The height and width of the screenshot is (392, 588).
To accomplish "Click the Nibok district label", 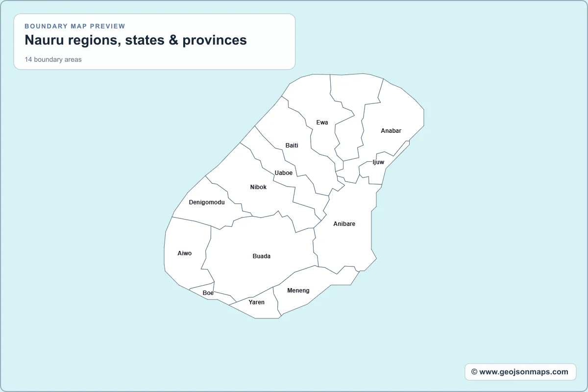I will click(258, 187).
